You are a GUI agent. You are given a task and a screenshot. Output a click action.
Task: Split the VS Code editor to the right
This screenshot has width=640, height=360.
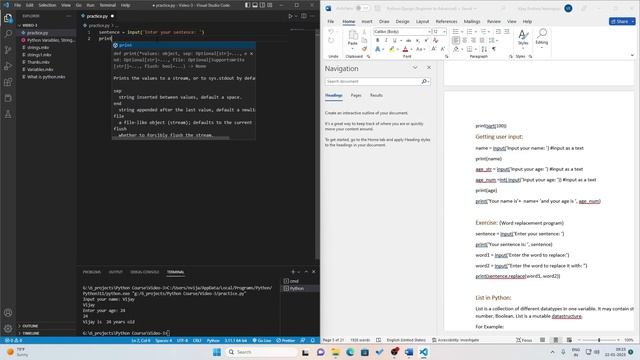tap(304, 16)
